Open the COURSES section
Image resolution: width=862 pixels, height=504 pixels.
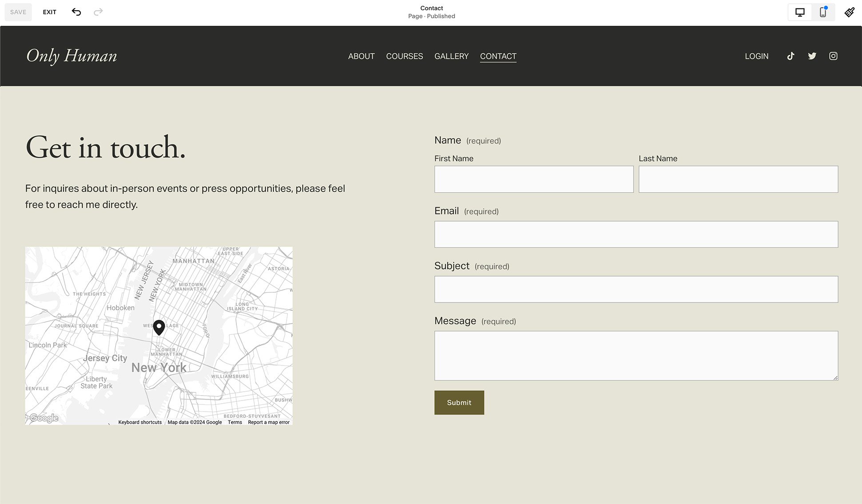[x=404, y=56]
